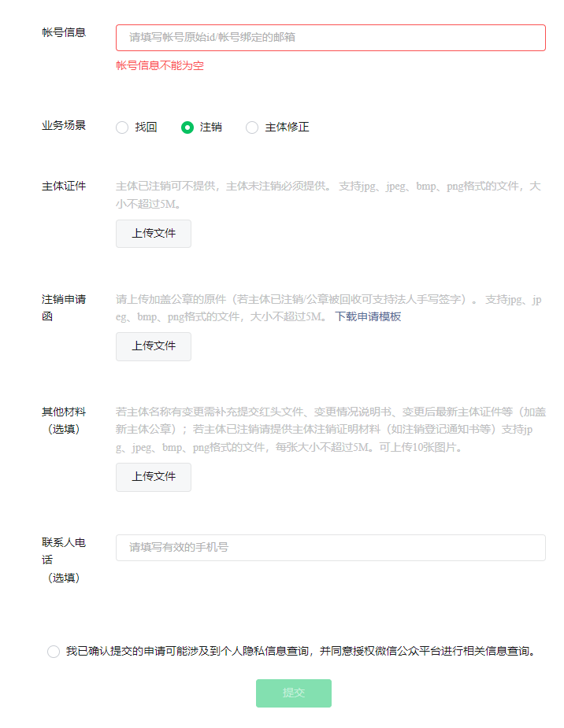The width and height of the screenshot is (564, 728).
Task: Tick the privacy authorization agreement checkbox
Action: coord(54,652)
